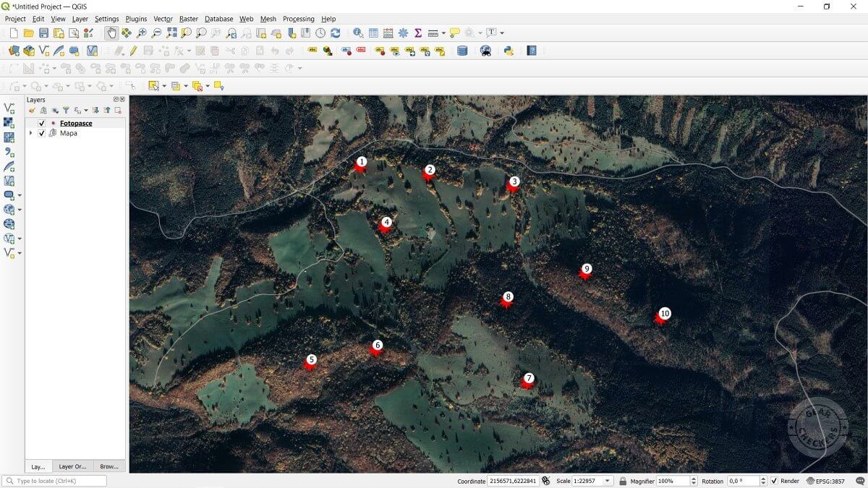Viewport: 868px width, 488px height.
Task: Open the Identify Features tool
Action: click(x=358, y=33)
